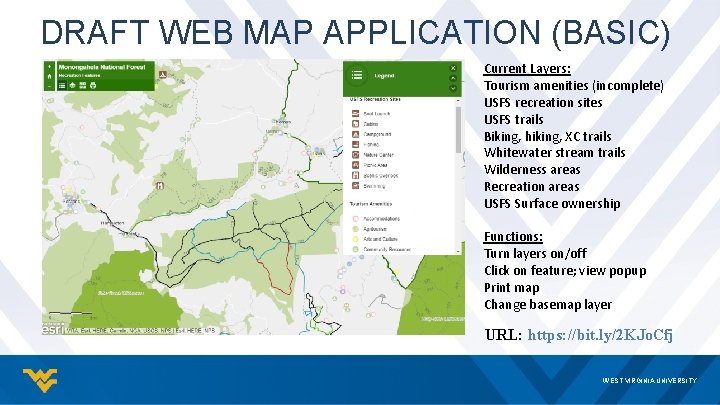
Task: Click the 'Monongahela National Forest' map title
Action: 102,67
